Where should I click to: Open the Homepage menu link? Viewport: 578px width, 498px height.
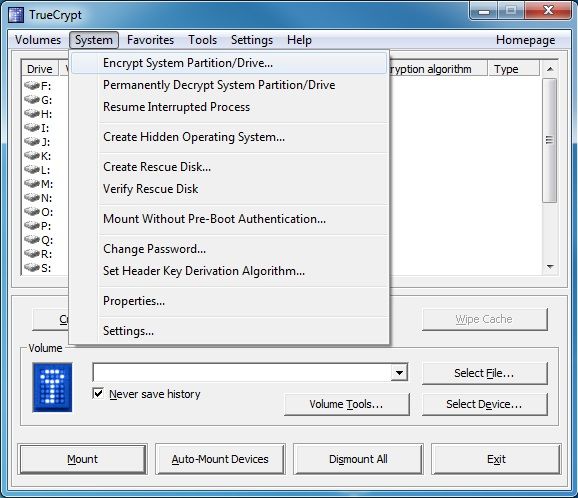coord(525,40)
